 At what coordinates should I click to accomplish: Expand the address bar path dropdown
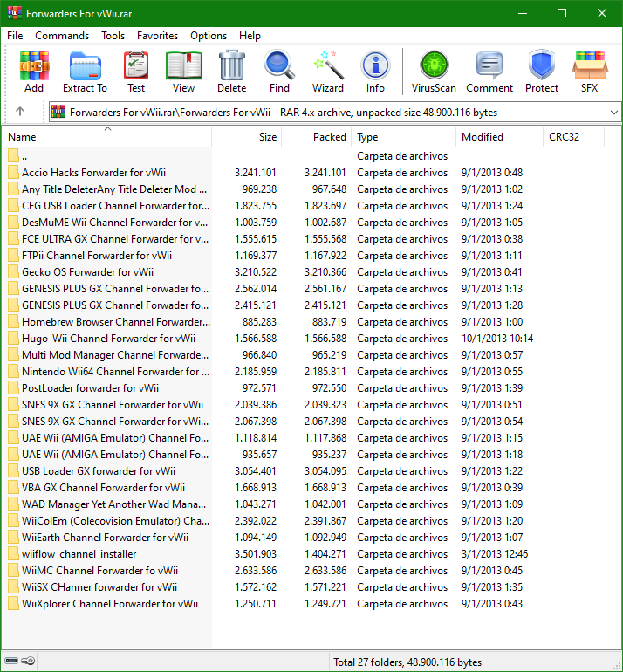tap(614, 113)
